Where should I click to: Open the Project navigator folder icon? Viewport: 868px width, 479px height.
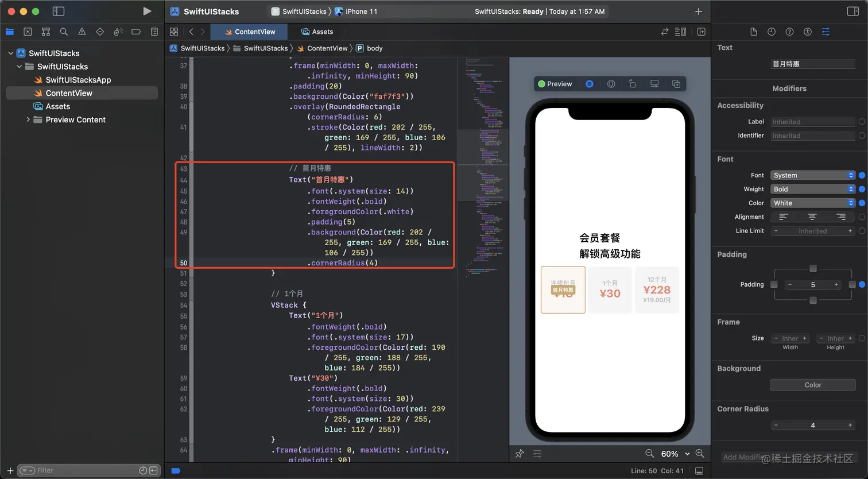coord(9,32)
